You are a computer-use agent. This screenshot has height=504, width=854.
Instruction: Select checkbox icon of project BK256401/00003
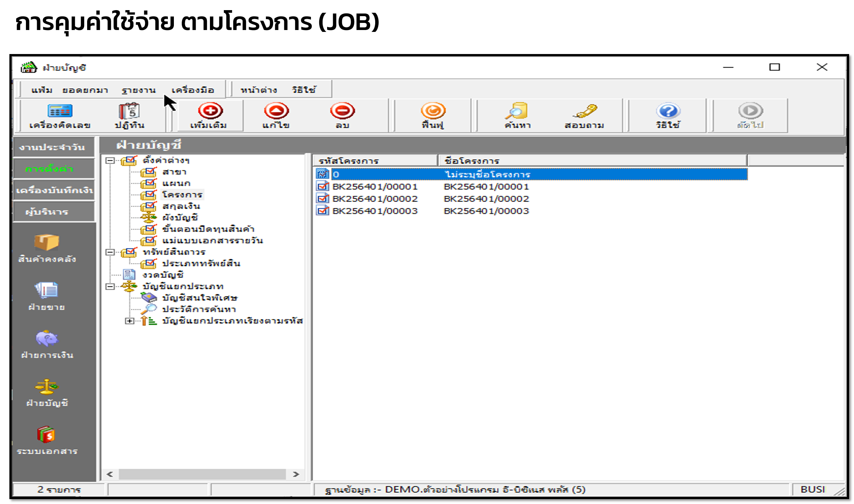pyautogui.click(x=322, y=211)
